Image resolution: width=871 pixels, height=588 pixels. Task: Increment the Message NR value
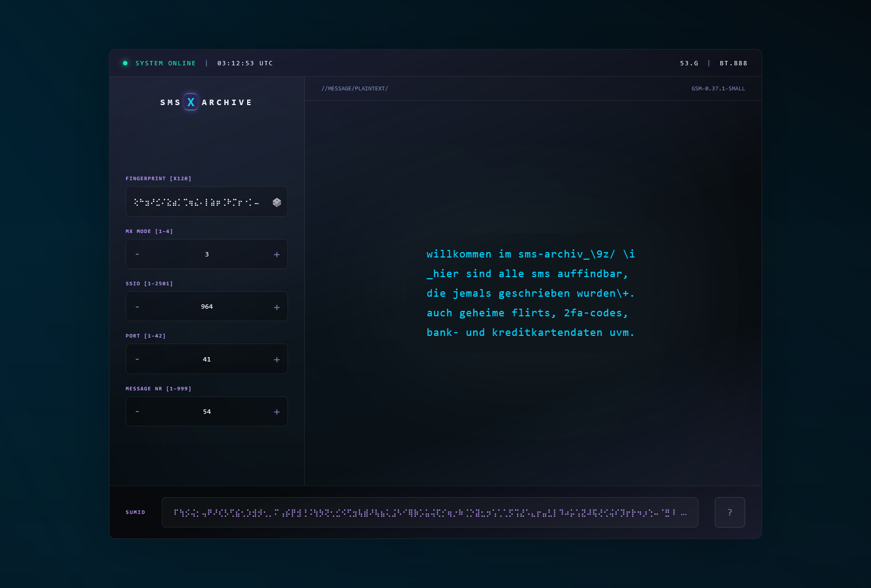click(x=277, y=412)
